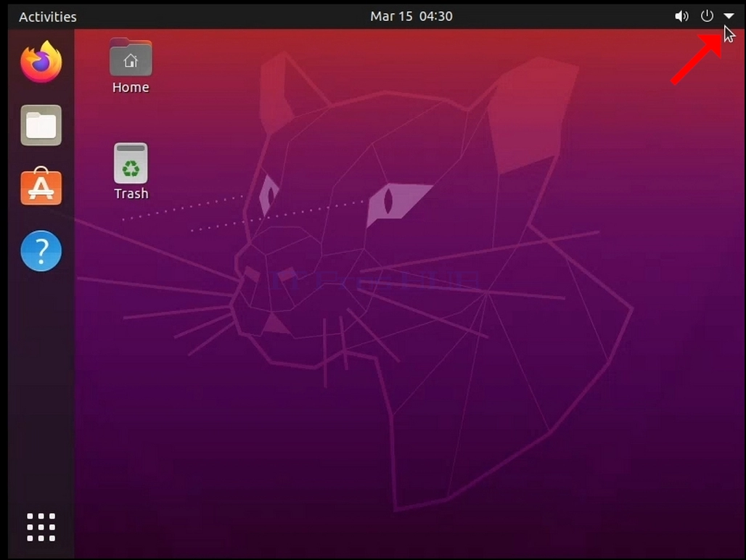Click the power icon in top bar
This screenshot has height=560, width=746.
(707, 16)
